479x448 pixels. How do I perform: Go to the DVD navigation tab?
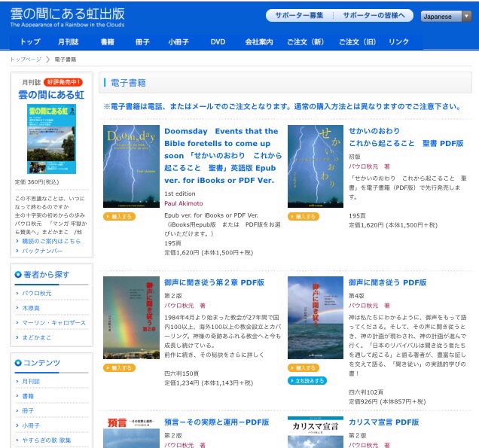pyautogui.click(x=218, y=41)
